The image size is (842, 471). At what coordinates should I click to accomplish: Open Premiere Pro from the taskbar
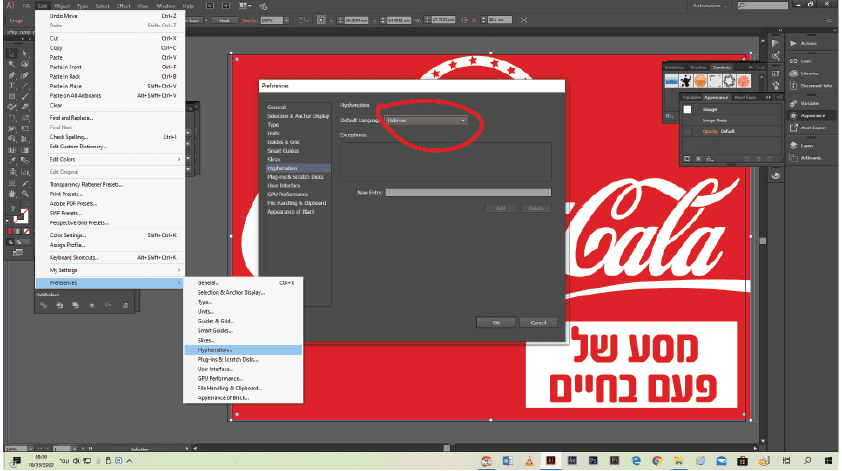click(614, 461)
